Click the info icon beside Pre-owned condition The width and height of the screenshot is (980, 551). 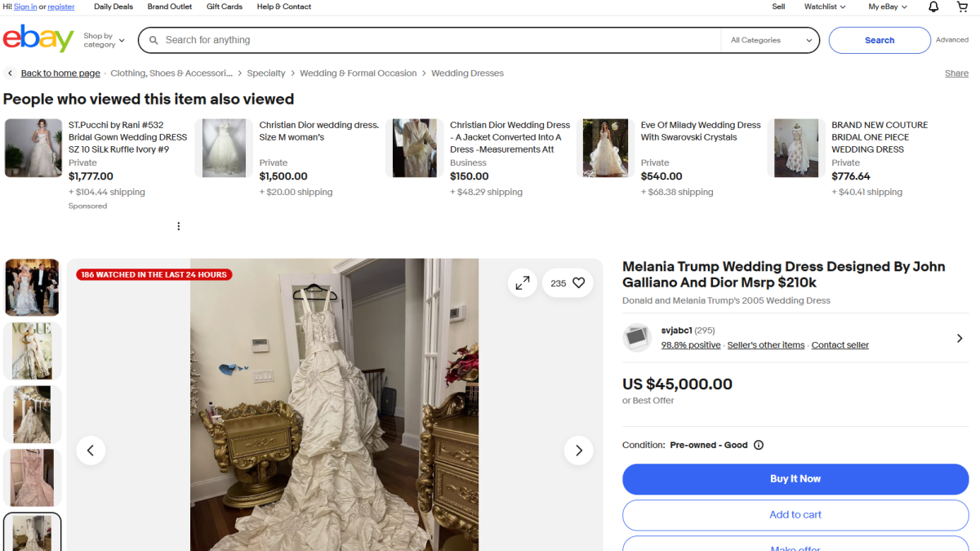coord(758,445)
